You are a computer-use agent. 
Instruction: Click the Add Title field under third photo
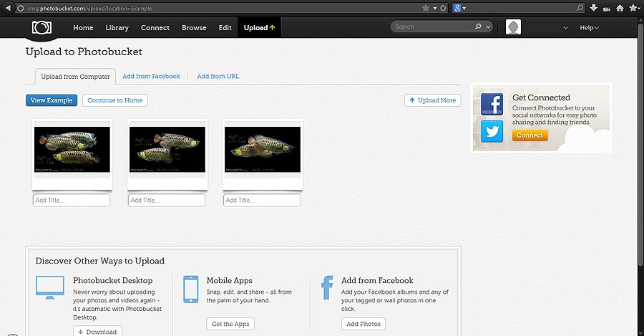point(262,201)
